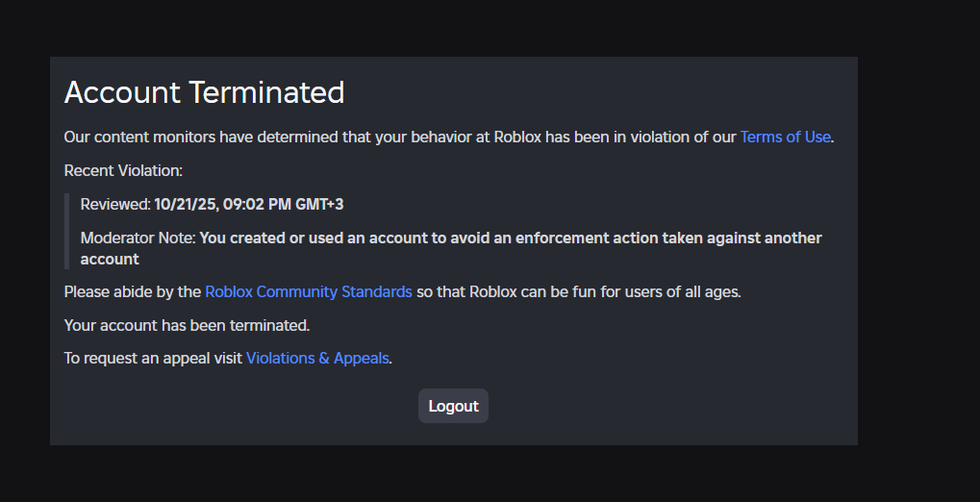Visit the Violations & Appeals page link
Viewport: 980px width, 502px height.
tap(316, 358)
